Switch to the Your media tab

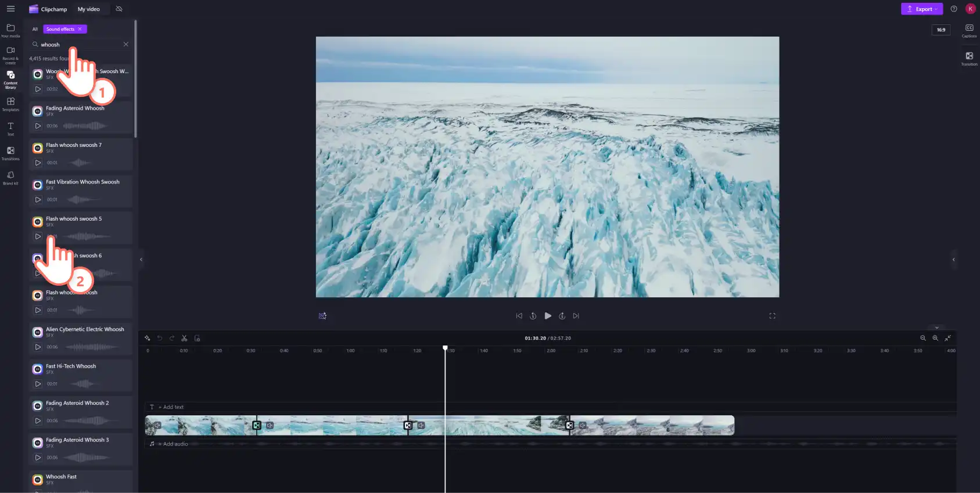[x=10, y=31]
